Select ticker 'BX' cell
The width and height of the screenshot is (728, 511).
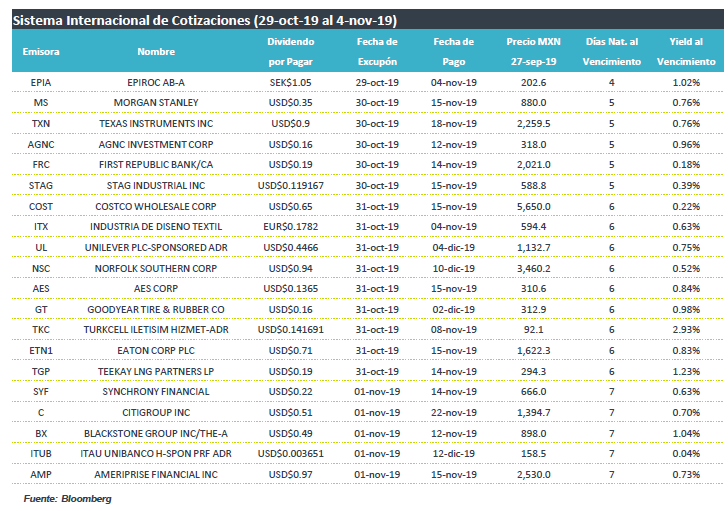coord(41,433)
